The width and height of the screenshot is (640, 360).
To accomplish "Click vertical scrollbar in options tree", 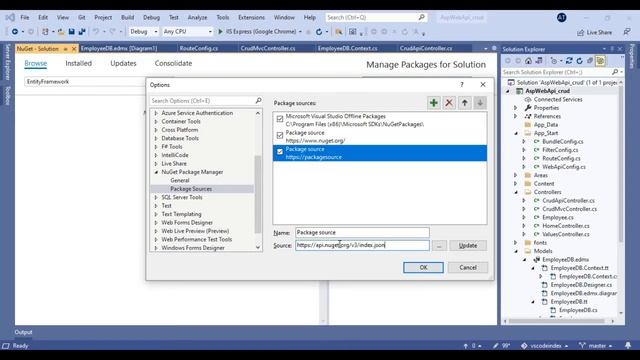I will pyautogui.click(x=258, y=194).
